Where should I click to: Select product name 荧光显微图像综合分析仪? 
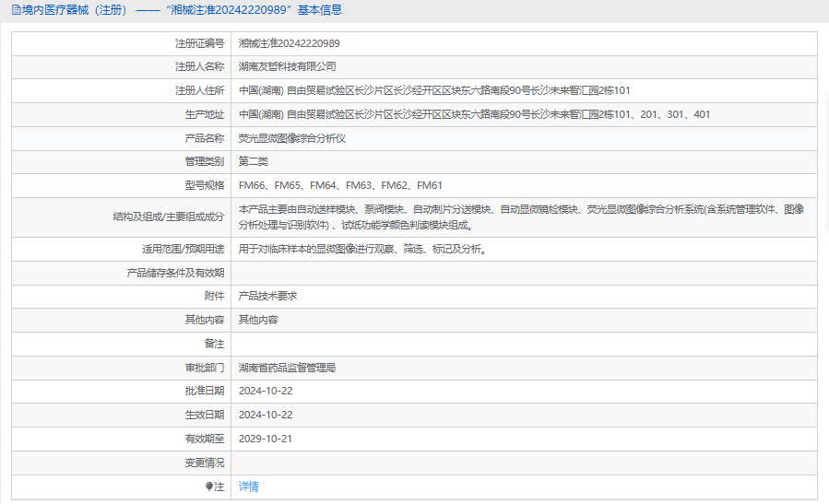point(291,138)
